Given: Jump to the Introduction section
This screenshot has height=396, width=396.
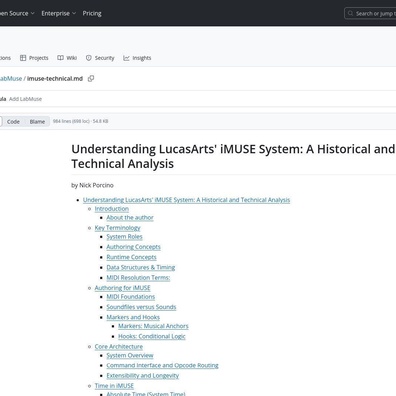Looking at the screenshot, I should 112,209.
